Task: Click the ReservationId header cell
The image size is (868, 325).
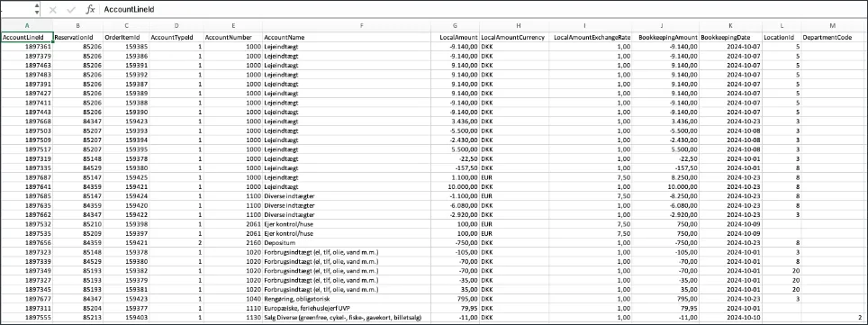Action: tap(78, 37)
